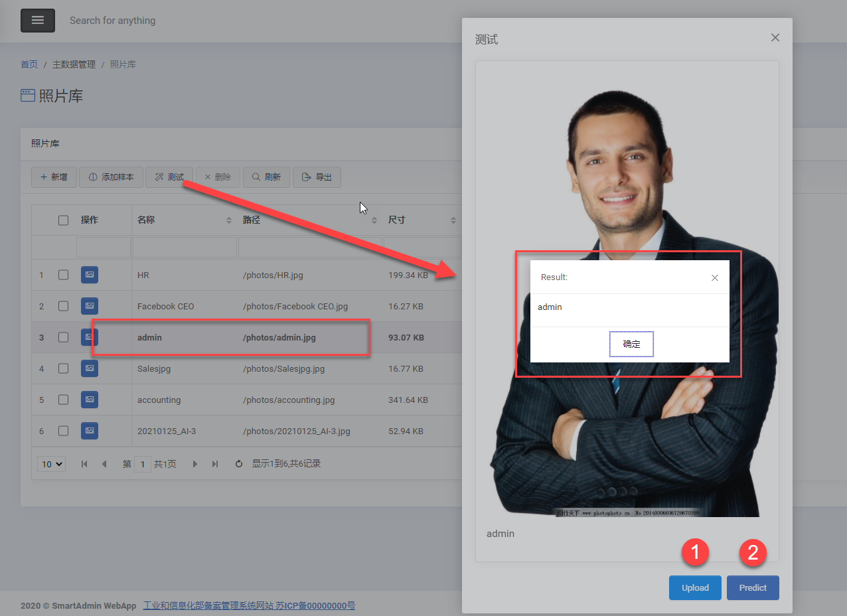Open the hamburger menu
Screen dimensions: 847x616
click(x=38, y=21)
